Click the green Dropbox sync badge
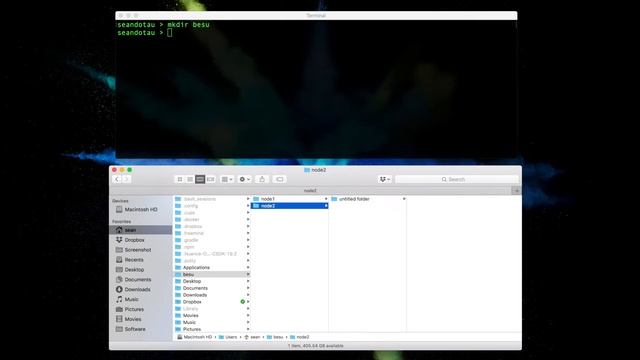 [x=242, y=302]
